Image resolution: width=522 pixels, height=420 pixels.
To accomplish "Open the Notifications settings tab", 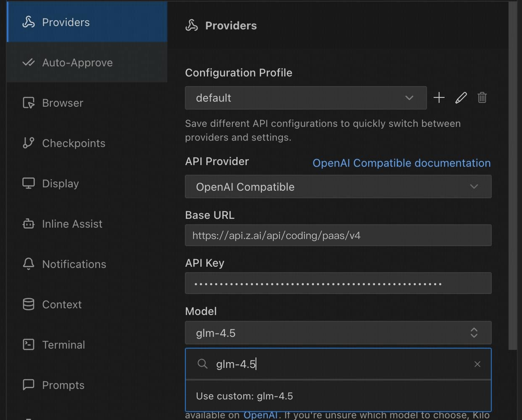I will pos(87,264).
